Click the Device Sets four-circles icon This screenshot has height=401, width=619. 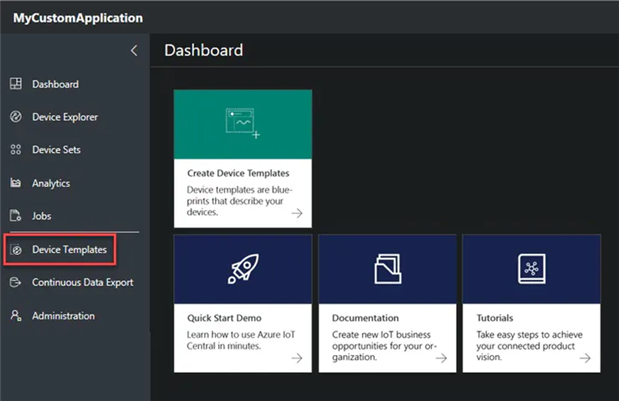pyautogui.click(x=16, y=150)
